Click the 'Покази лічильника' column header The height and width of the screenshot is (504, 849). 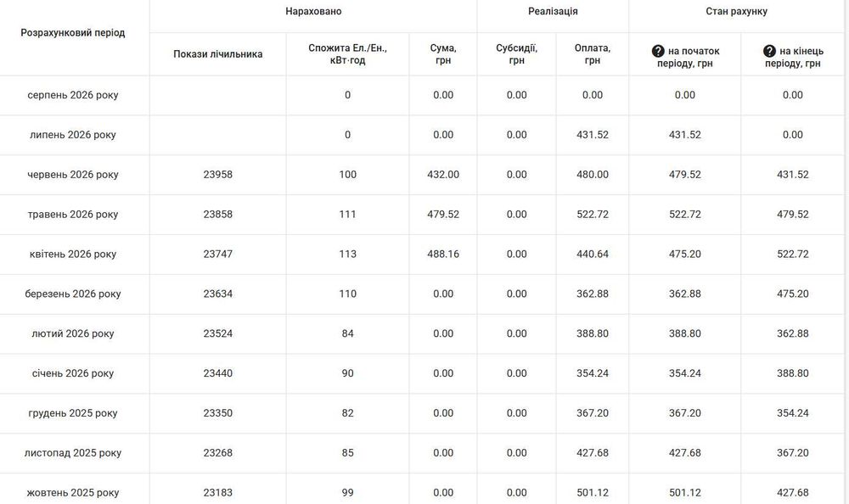pyautogui.click(x=217, y=54)
